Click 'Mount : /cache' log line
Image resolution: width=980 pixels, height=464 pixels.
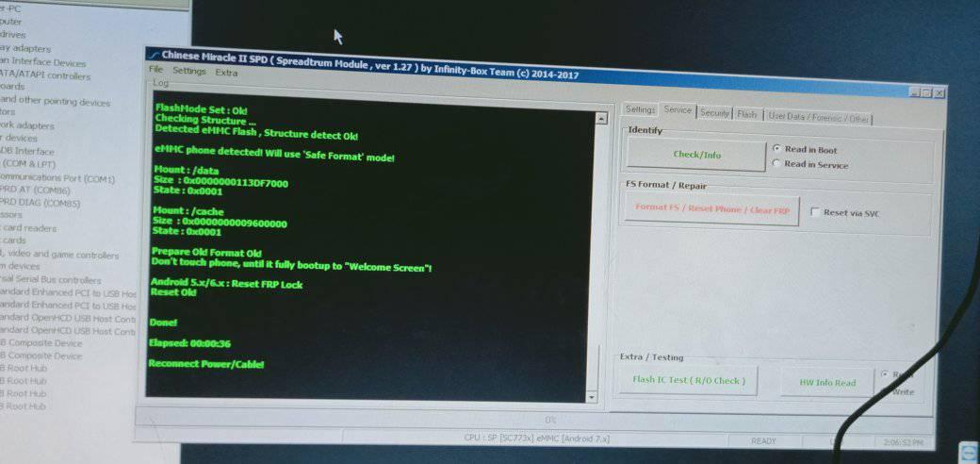point(188,211)
